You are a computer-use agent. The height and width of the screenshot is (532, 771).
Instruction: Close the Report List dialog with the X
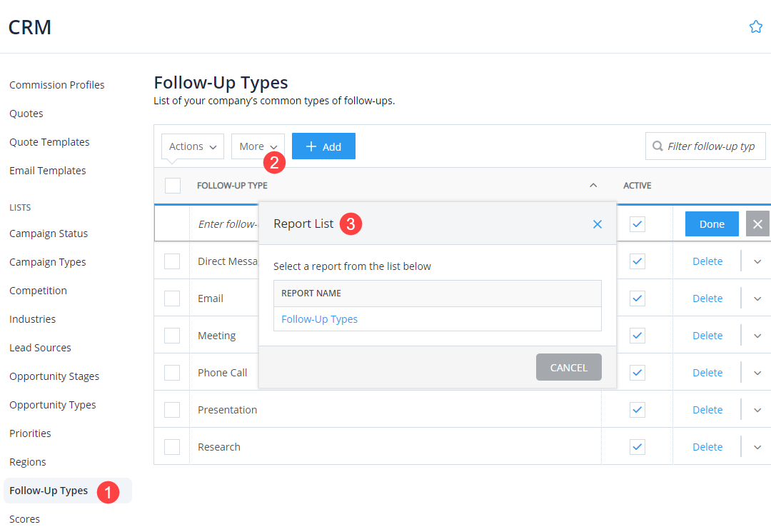point(598,224)
